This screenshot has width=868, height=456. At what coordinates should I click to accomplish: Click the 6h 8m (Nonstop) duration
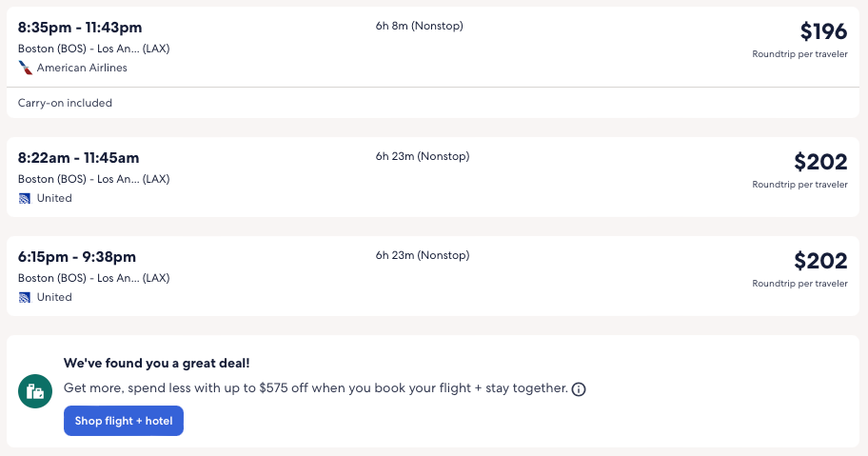[419, 26]
